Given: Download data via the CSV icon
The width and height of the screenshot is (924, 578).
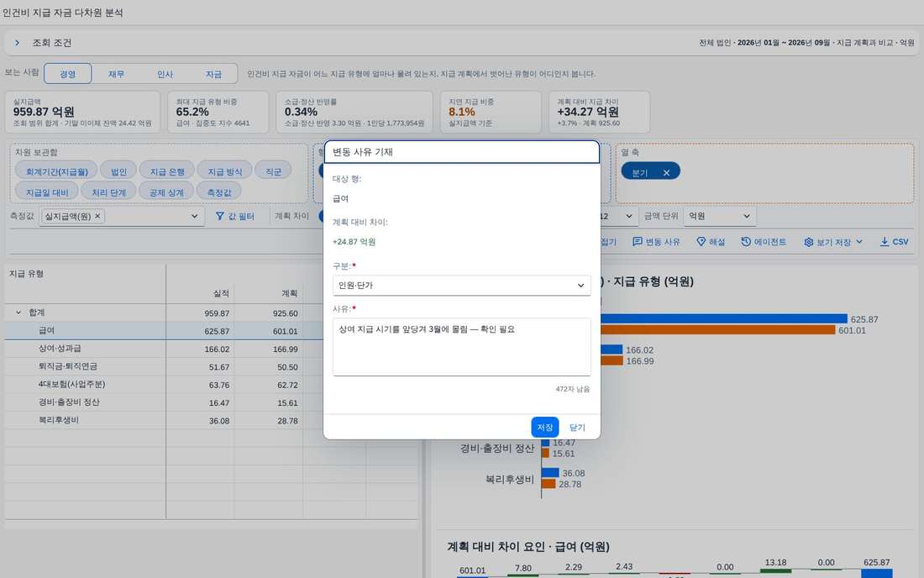Looking at the screenshot, I should pyautogui.click(x=885, y=242).
